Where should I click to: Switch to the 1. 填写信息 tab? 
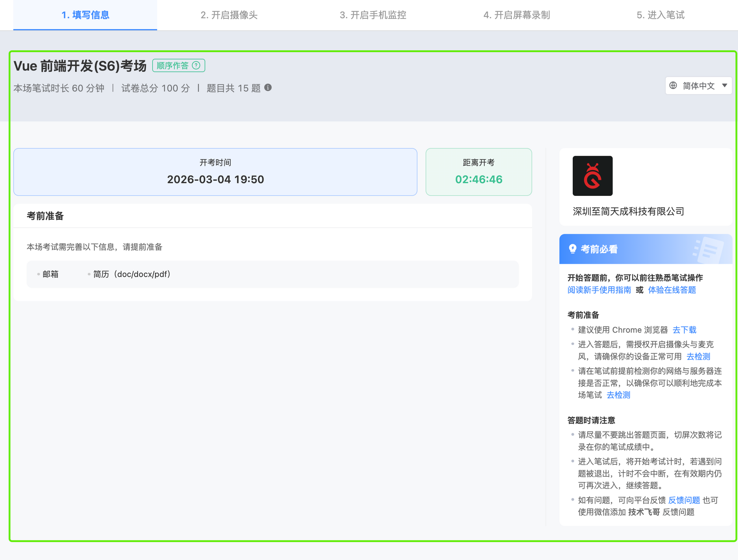(85, 15)
